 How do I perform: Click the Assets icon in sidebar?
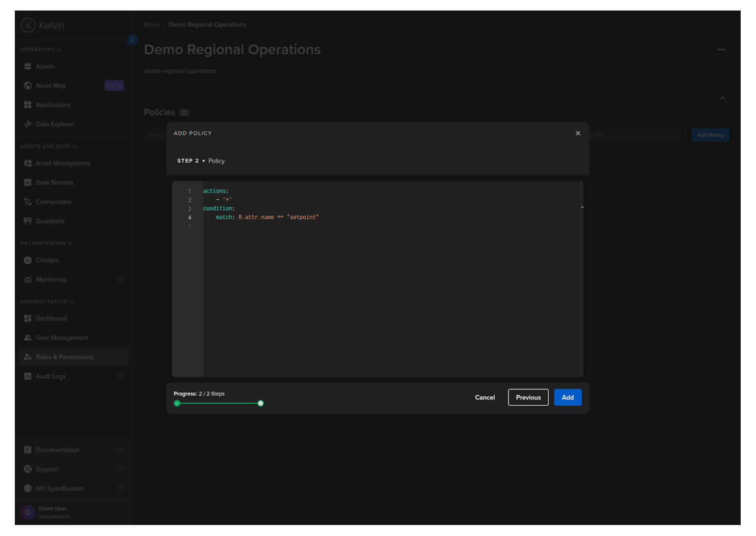(28, 67)
